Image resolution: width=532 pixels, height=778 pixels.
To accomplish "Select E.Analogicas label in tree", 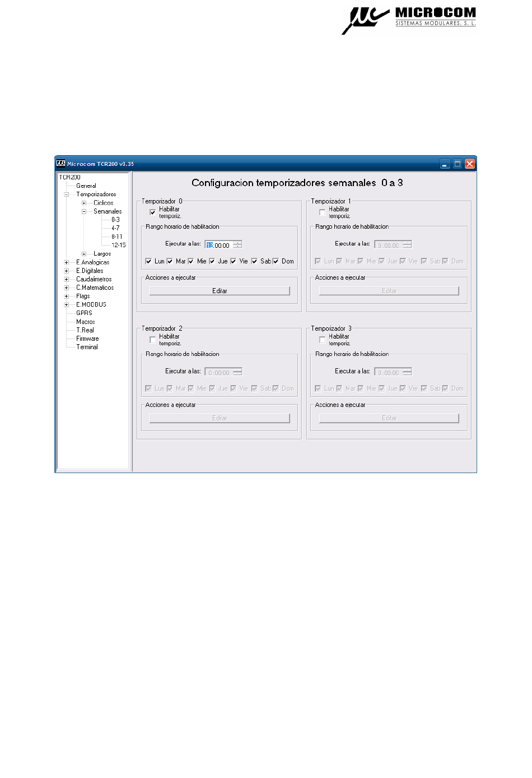I will (x=93, y=262).
